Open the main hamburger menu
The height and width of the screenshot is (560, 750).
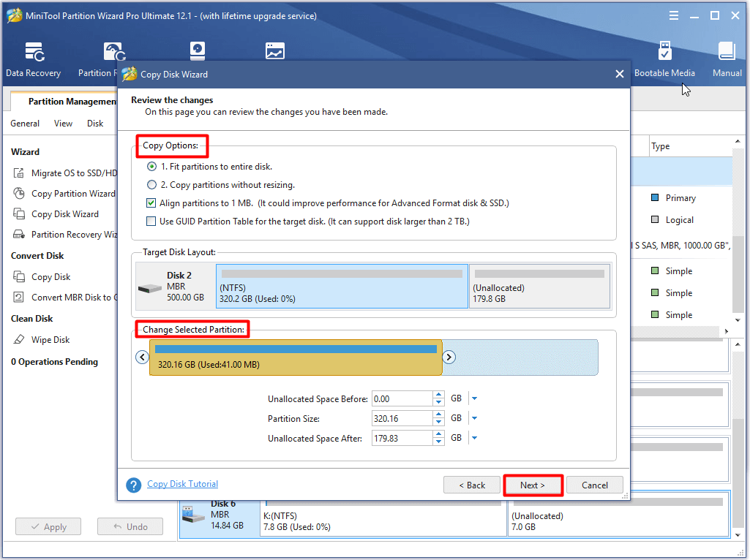pyautogui.click(x=673, y=16)
